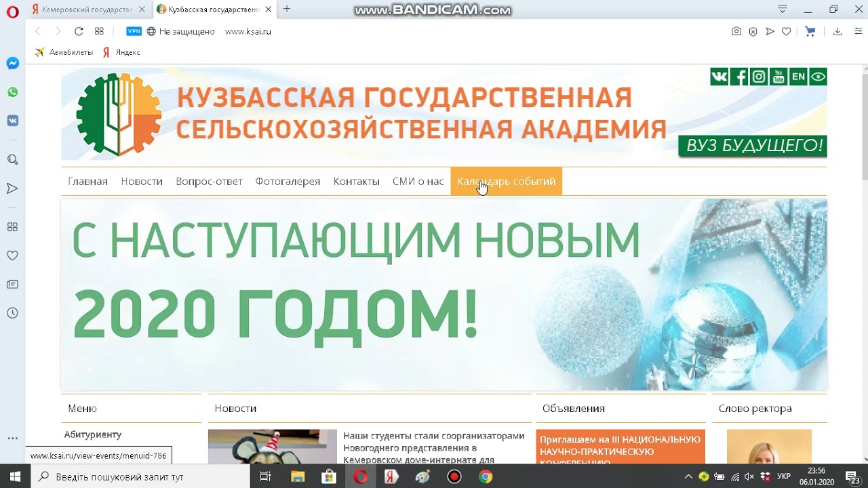Open the 'Авиабилеты' bookmark
Screen dimensions: 868x488
[x=64, y=52]
